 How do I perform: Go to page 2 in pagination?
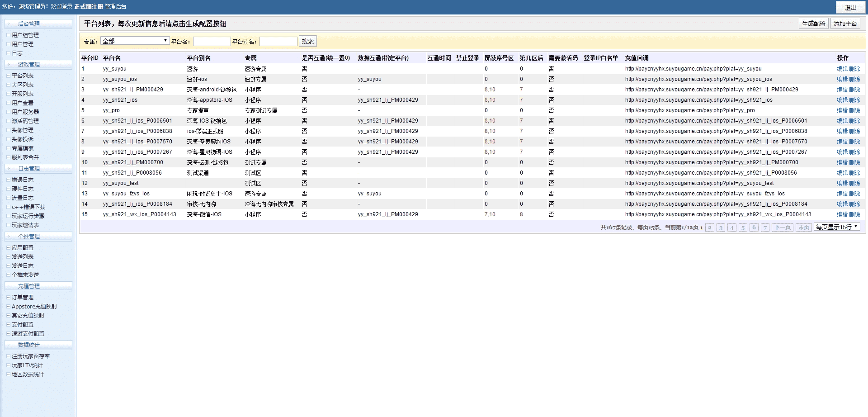pos(710,227)
